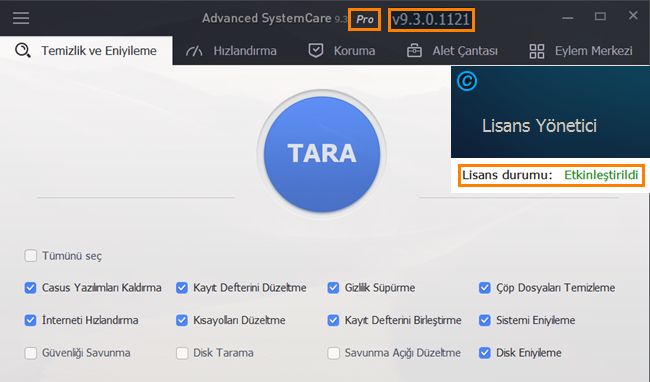Click the IObit logo in Lisans Yönetici
Image resolution: width=650 pixels, height=382 pixels.
[467, 81]
